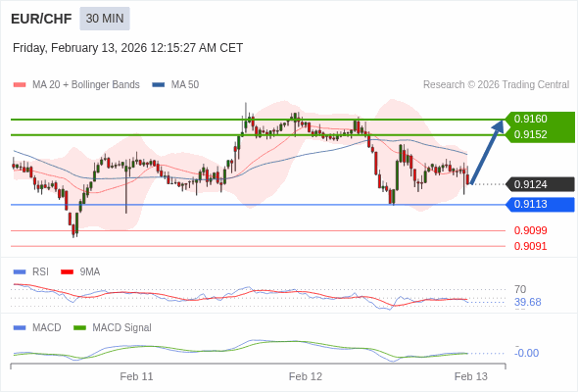
Task: Click the RSI 70 level label
Action: (x=520, y=289)
